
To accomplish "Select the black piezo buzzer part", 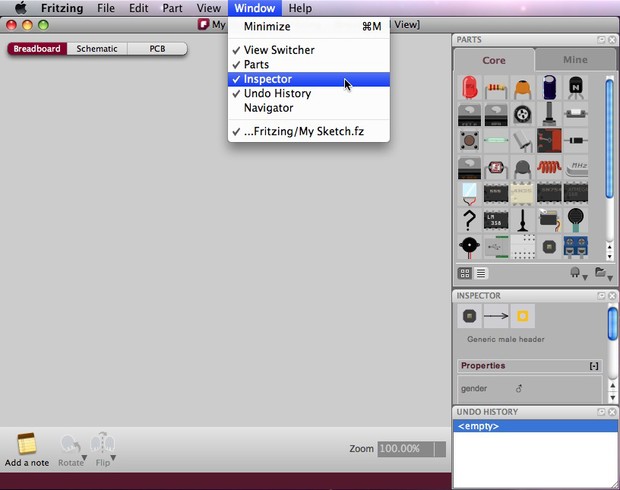I will [469, 247].
